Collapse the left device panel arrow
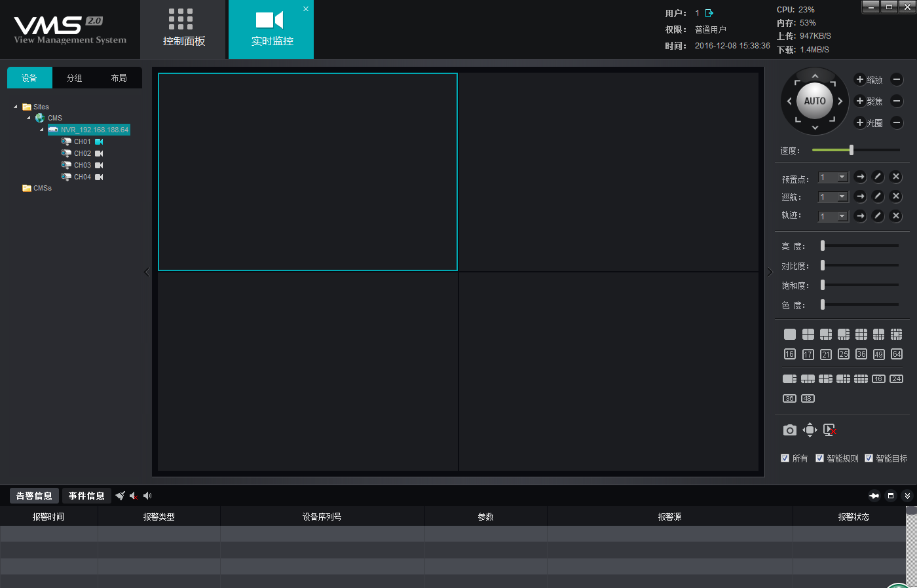The height and width of the screenshot is (588, 917). (x=147, y=272)
